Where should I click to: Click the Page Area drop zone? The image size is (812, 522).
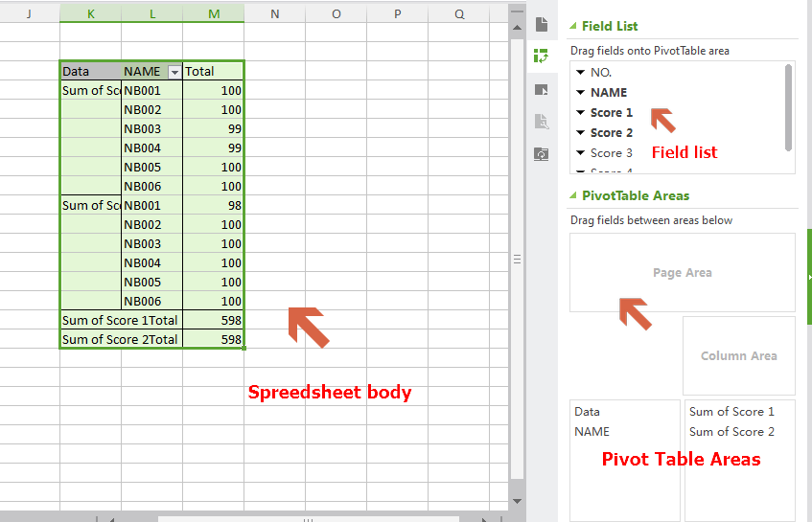(682, 273)
